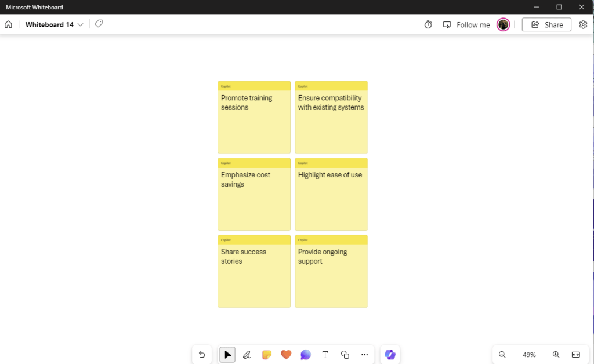Click the Share button

click(546, 24)
